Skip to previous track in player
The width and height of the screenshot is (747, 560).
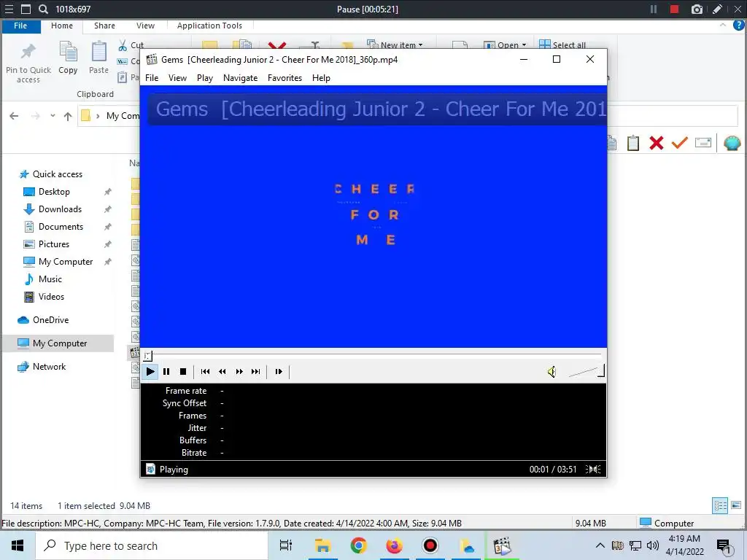(205, 371)
